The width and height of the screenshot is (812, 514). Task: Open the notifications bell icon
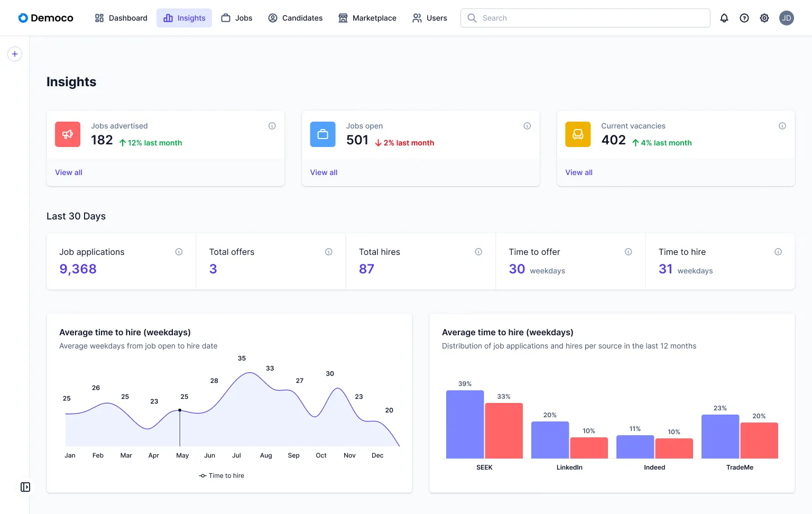pos(724,18)
